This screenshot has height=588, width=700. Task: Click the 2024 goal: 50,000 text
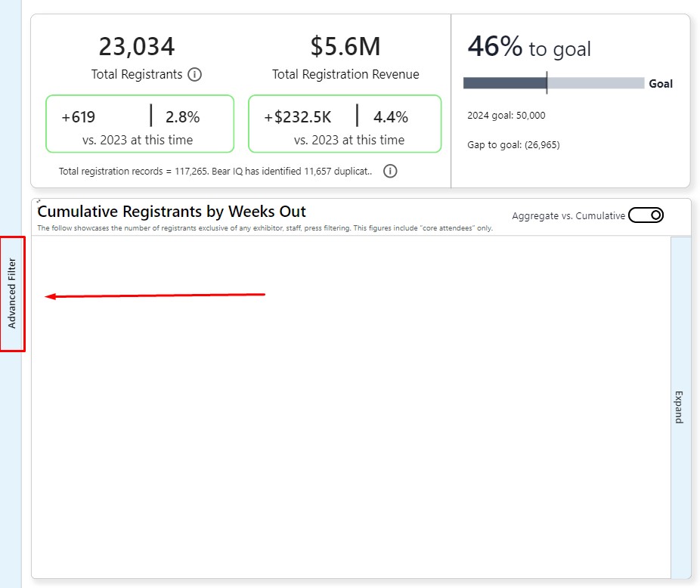coord(506,116)
